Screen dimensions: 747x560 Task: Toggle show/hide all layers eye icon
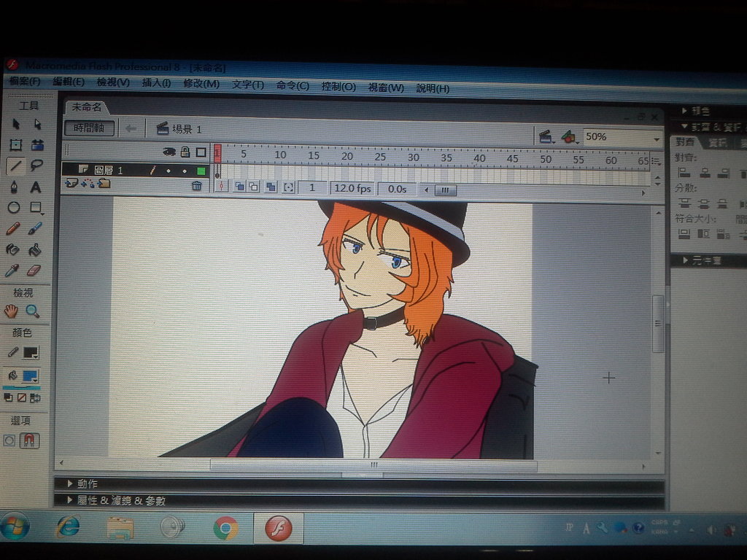(x=169, y=152)
